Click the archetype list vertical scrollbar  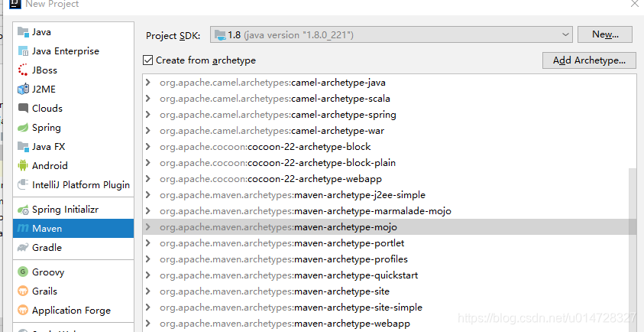(633, 250)
